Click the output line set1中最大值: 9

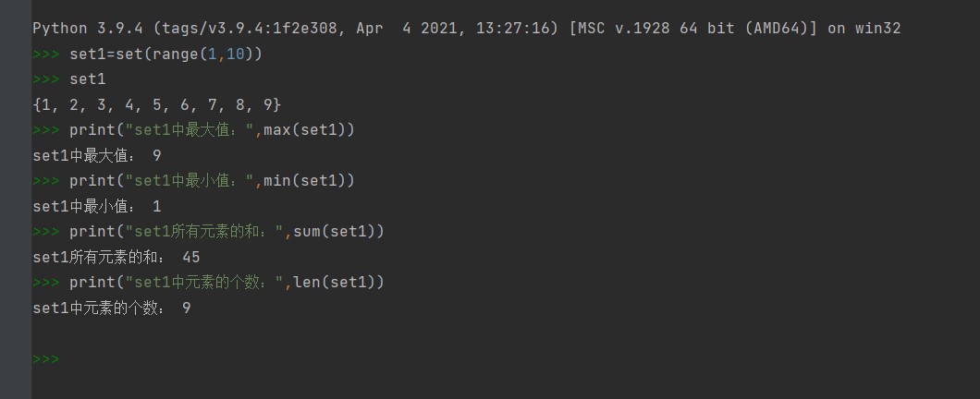[x=97, y=156]
